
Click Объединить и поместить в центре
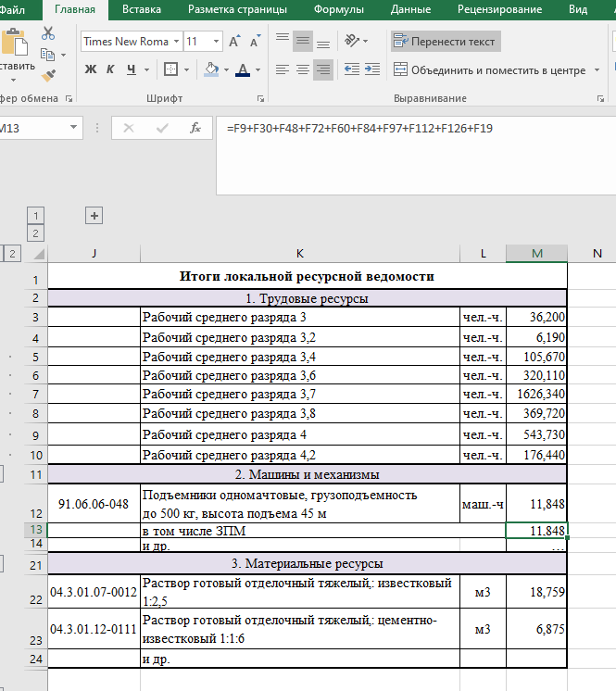click(490, 70)
